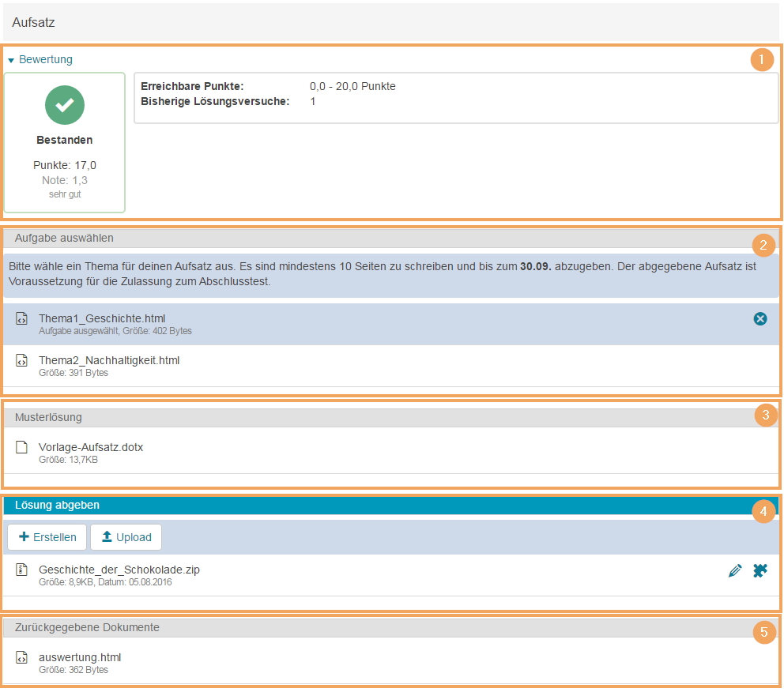
Task: Delete the submitted zip file
Action: coord(759,570)
